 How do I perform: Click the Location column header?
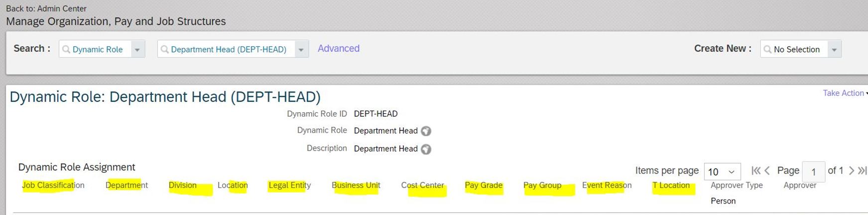(233, 185)
